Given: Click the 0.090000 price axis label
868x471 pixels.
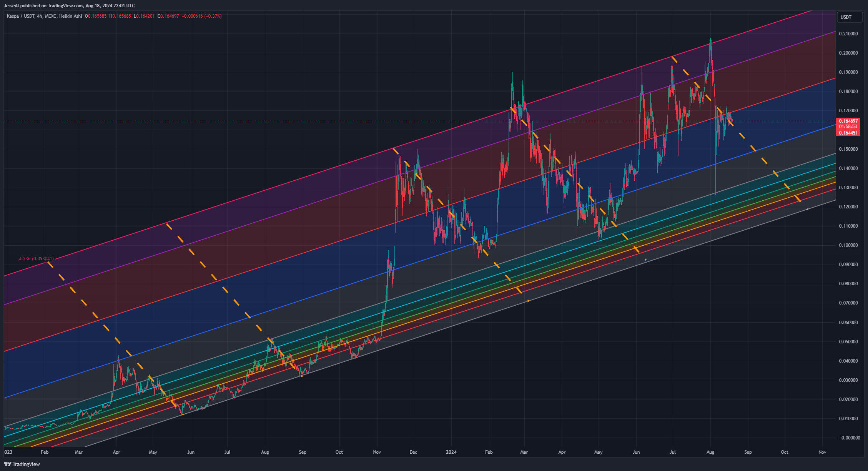Looking at the screenshot, I should click(x=848, y=265).
